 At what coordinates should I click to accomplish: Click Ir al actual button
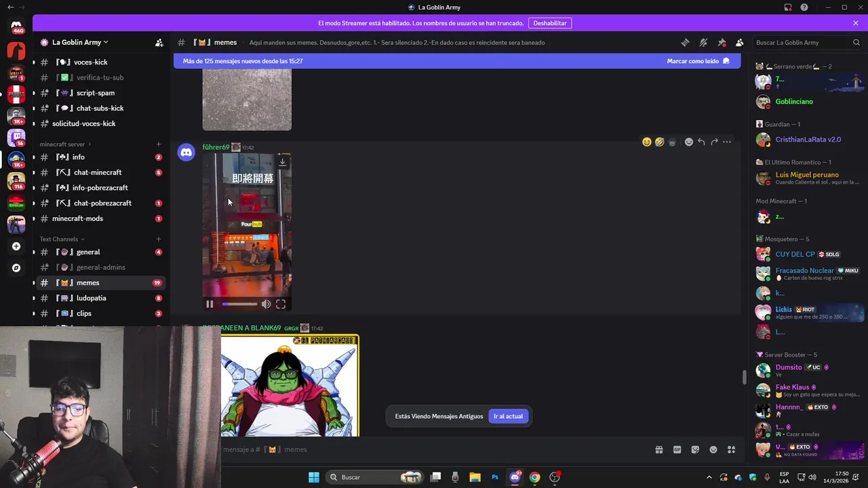click(508, 416)
